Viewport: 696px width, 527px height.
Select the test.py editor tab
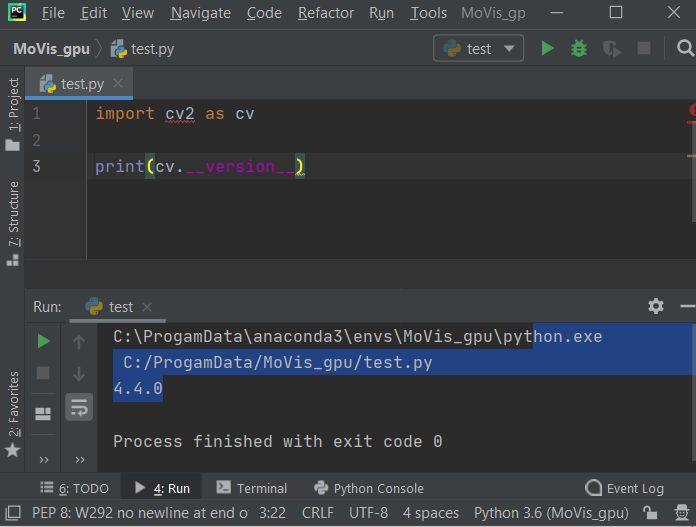pyautogui.click(x=79, y=83)
